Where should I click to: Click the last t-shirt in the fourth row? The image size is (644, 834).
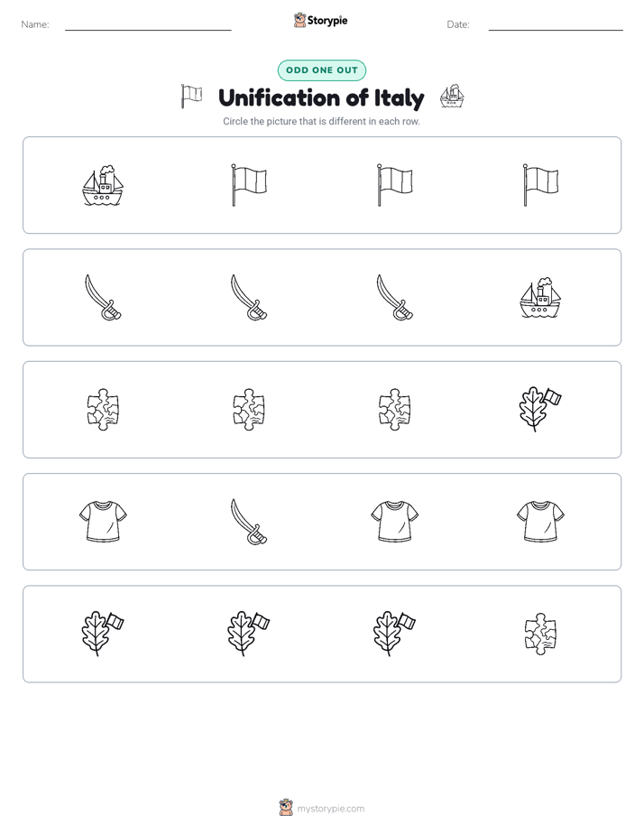pyautogui.click(x=540, y=522)
